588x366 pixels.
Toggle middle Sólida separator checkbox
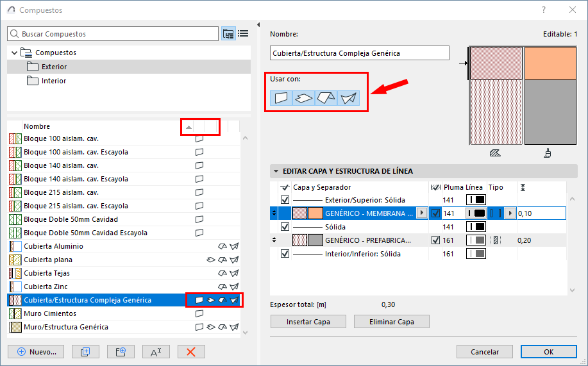point(285,227)
